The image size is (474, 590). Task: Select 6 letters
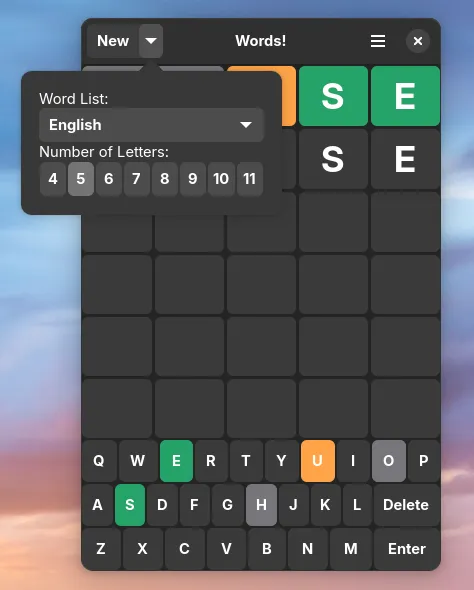point(109,179)
